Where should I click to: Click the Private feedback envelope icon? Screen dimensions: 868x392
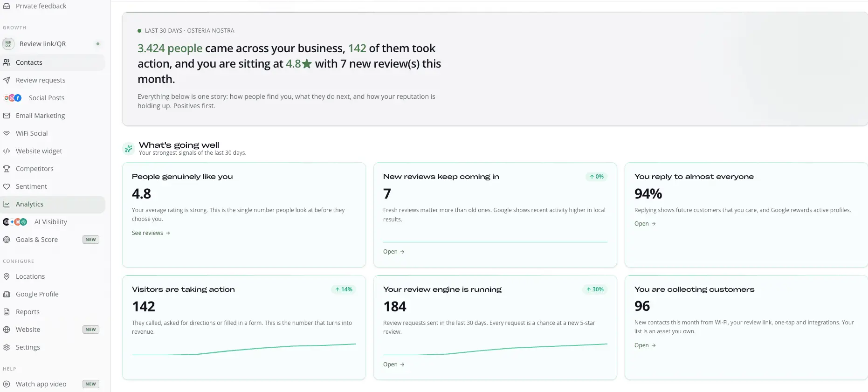7,6
